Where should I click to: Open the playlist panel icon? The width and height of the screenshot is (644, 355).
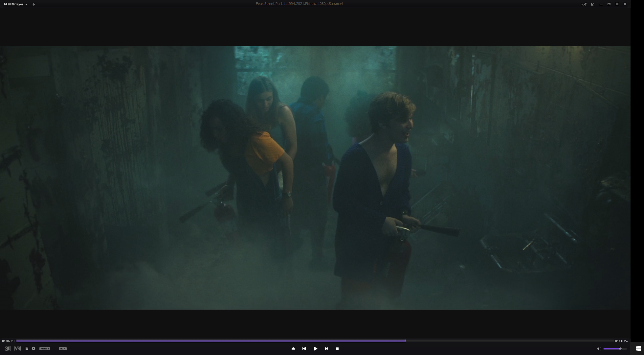27,348
